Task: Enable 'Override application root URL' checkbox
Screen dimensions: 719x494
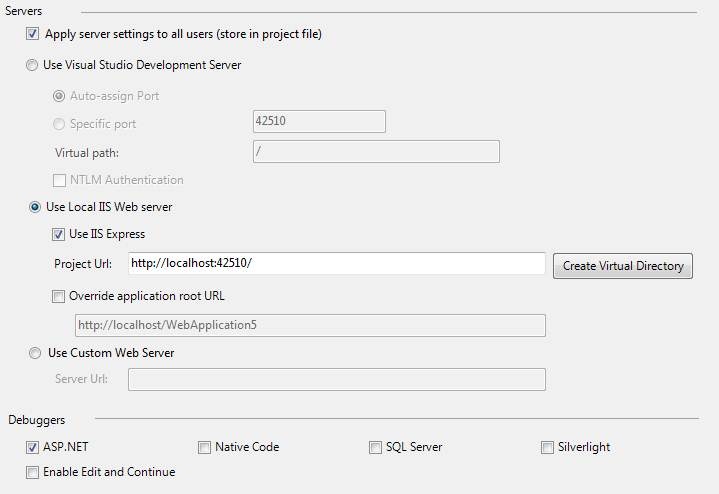Action: coord(58,296)
